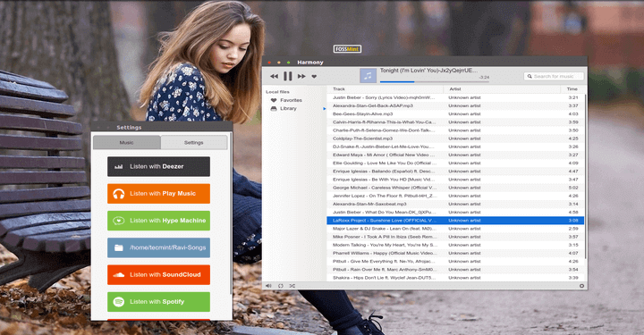Click Listen with Hype Machine button

click(x=158, y=221)
